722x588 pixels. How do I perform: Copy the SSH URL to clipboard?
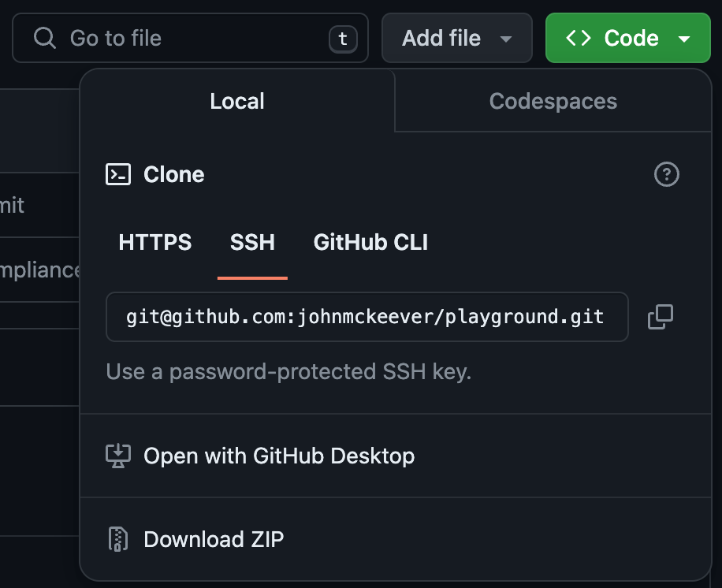661,317
